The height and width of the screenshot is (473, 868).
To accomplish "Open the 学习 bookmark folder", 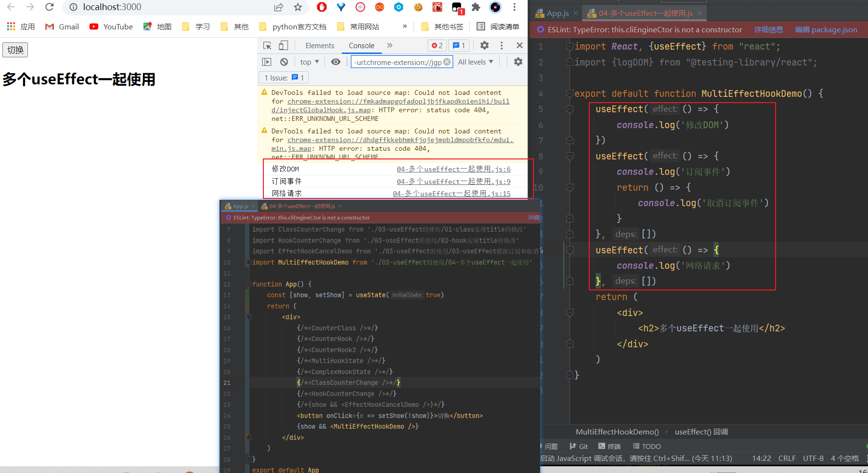I will (196, 26).
